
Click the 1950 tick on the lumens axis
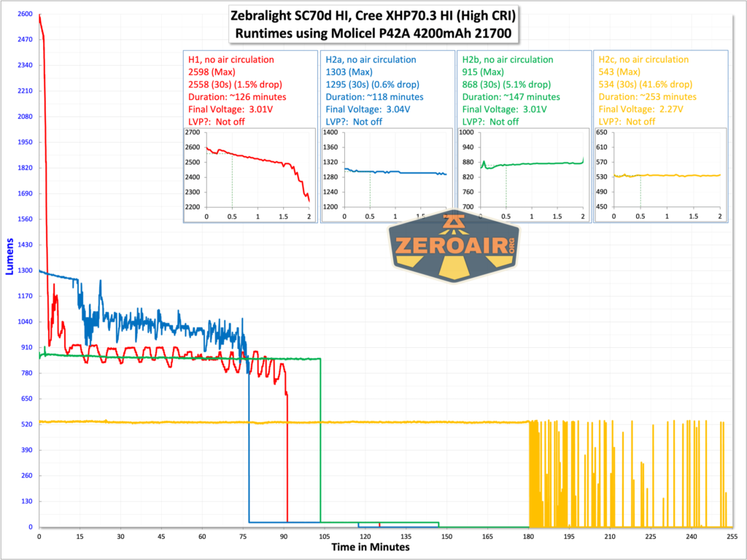(x=25, y=142)
